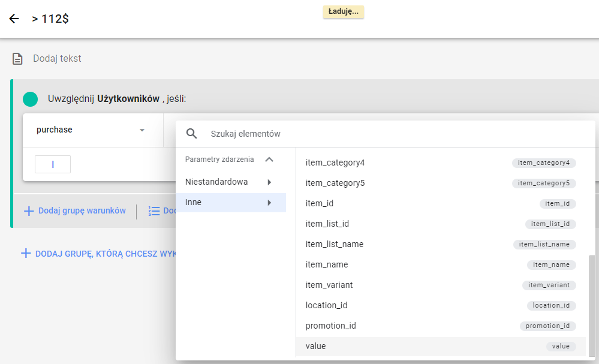Image resolution: width=599 pixels, height=364 pixels.
Task: Click the list icon next to Dodaj grupę warunków
Action: (x=154, y=211)
